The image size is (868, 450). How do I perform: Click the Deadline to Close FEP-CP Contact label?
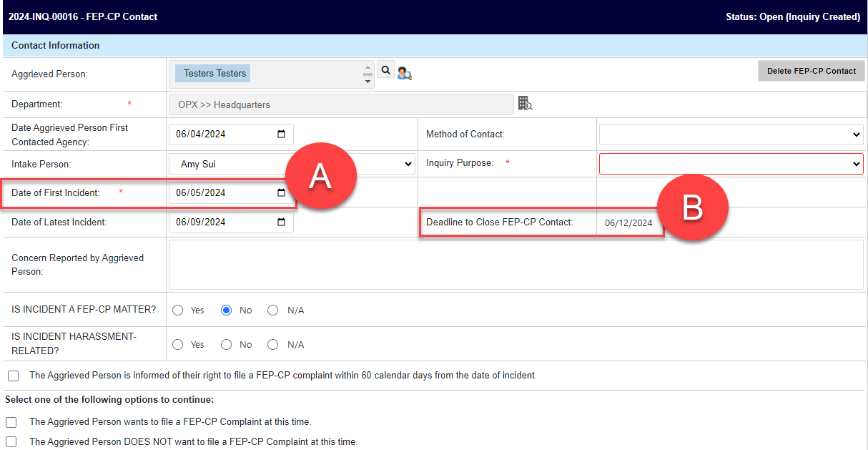(x=499, y=222)
